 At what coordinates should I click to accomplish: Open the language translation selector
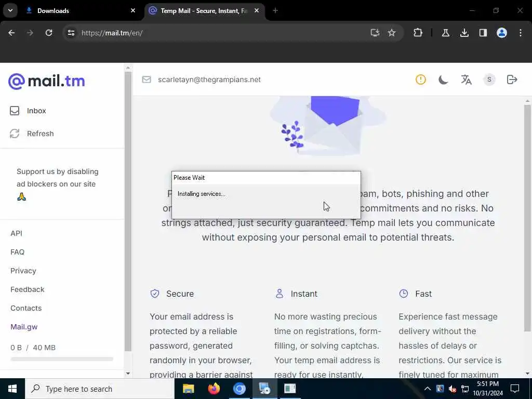(466, 79)
